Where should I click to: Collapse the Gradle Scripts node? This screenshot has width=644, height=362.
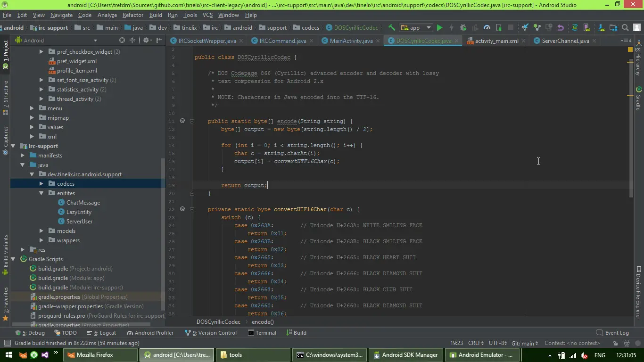coord(13,259)
